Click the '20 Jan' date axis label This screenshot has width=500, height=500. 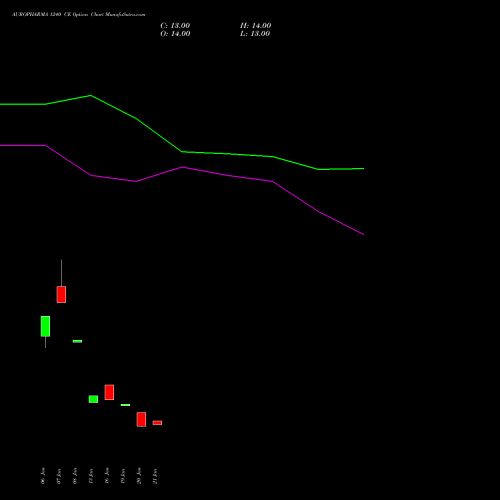click(139, 476)
